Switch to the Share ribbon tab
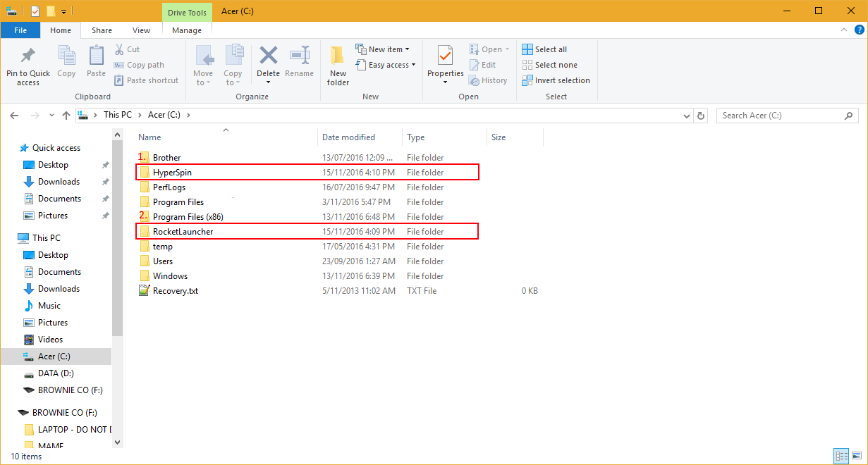This screenshot has height=465, width=868. 102,30
